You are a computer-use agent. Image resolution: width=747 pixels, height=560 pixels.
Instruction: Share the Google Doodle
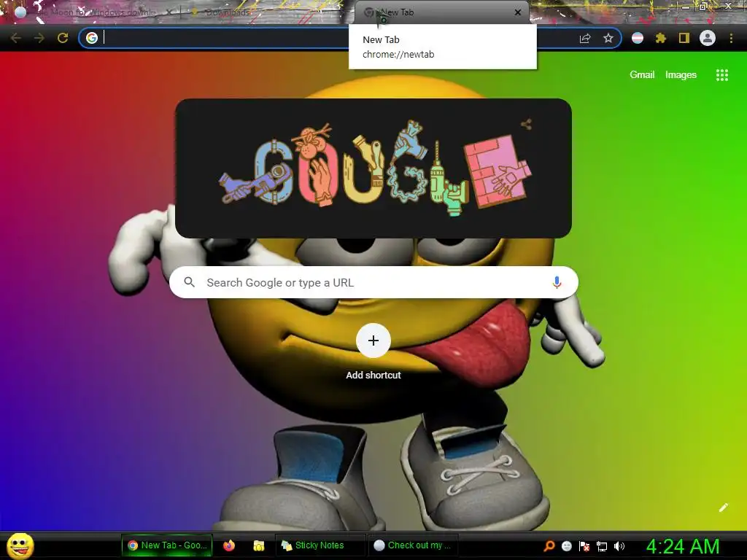point(527,125)
